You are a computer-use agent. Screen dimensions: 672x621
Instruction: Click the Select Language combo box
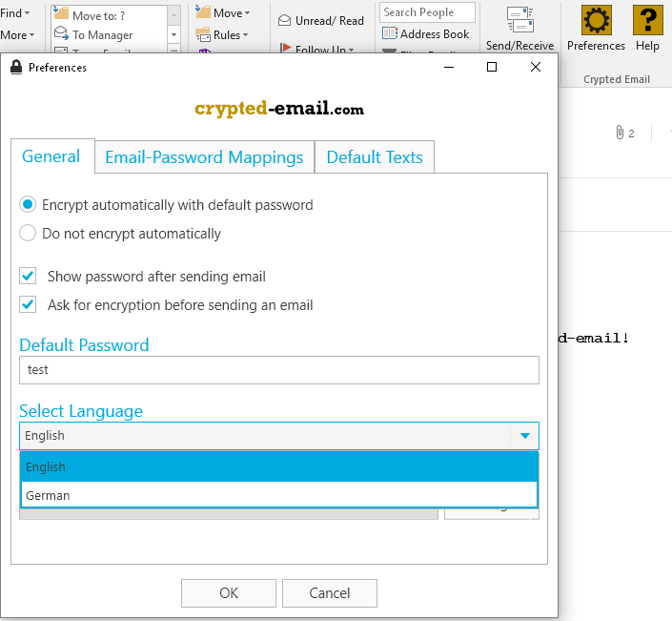click(279, 436)
